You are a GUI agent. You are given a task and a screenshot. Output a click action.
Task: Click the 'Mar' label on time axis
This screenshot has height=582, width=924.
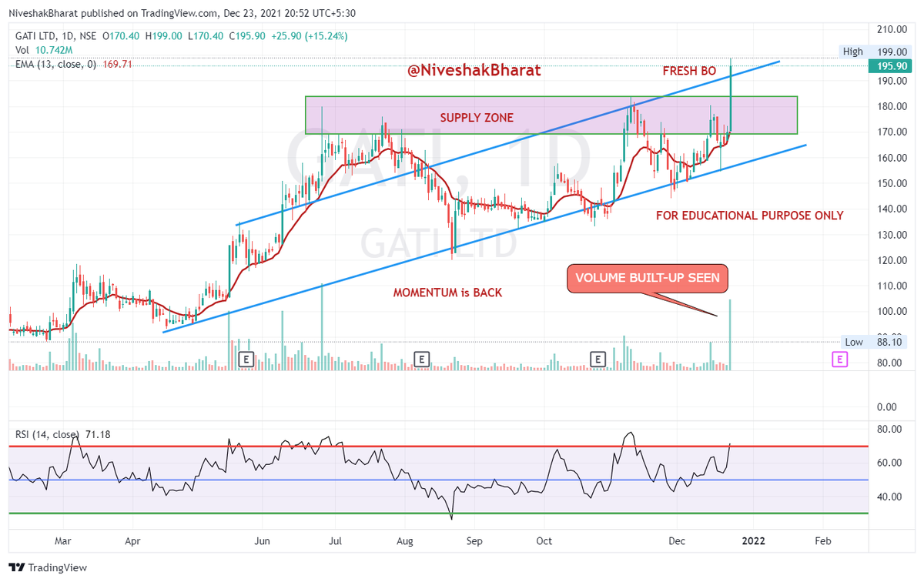click(x=65, y=541)
